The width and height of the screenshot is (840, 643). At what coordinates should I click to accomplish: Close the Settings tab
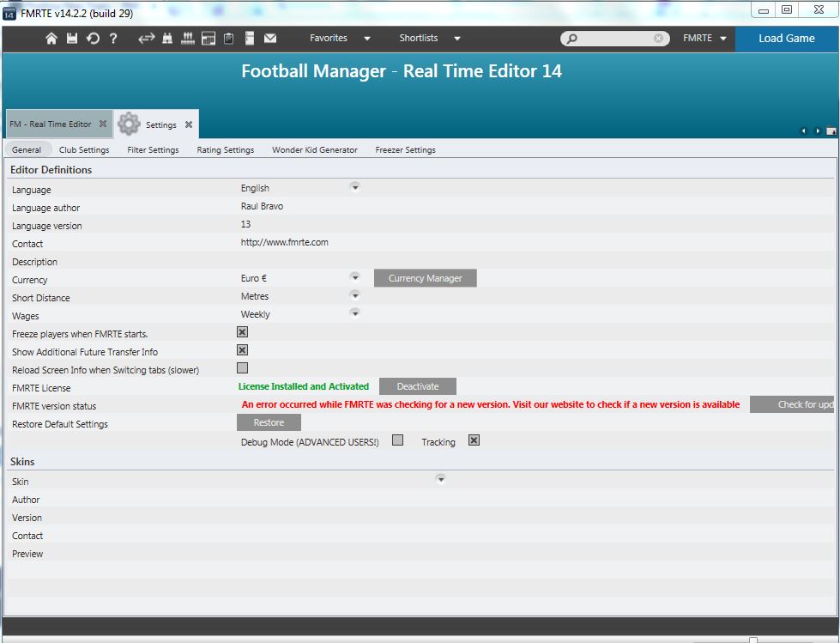click(189, 124)
